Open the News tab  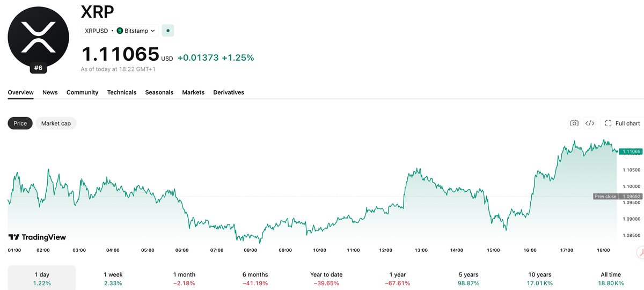click(x=50, y=92)
